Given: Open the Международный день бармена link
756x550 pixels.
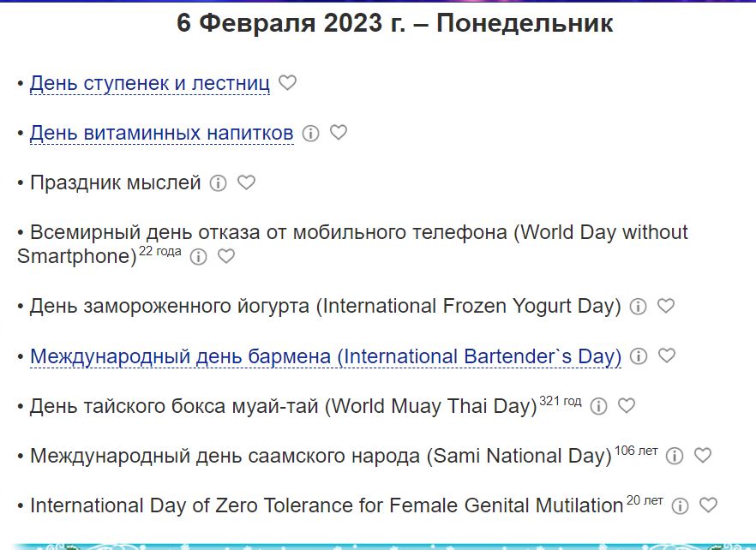Looking at the screenshot, I should pyautogui.click(x=326, y=356).
